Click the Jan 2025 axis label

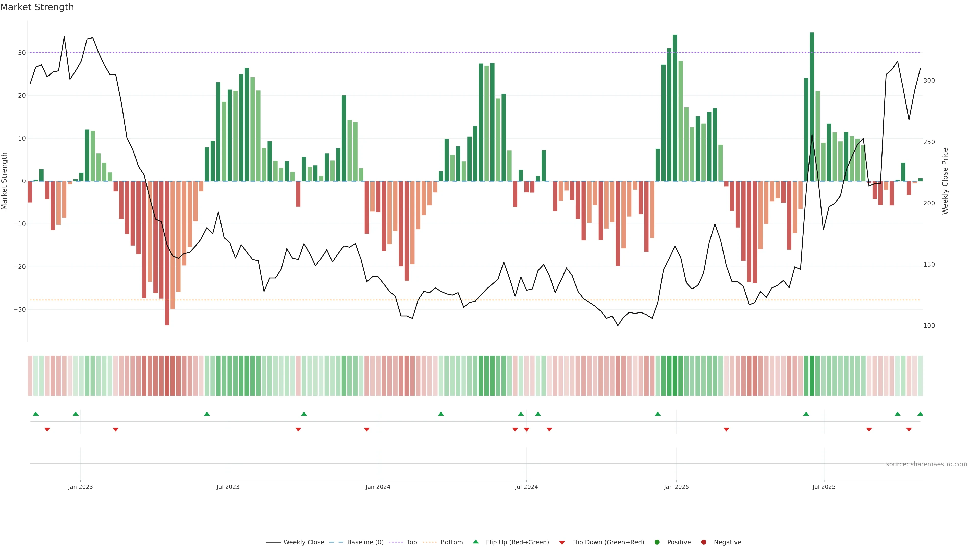(676, 487)
